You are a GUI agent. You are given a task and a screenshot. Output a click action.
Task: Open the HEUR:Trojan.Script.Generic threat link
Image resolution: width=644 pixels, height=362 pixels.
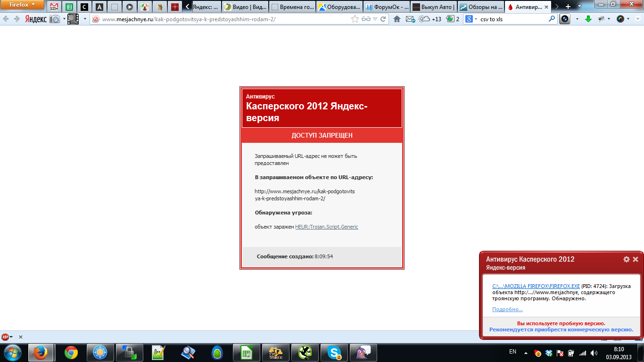point(326,227)
